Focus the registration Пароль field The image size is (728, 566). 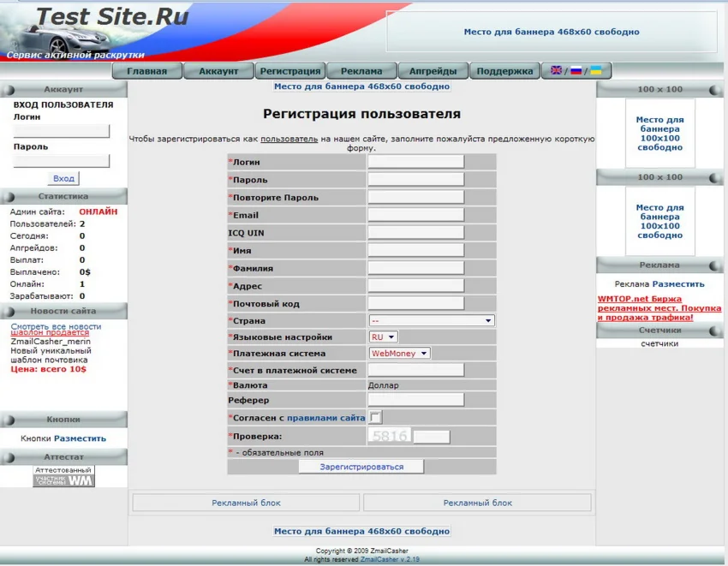click(416, 179)
